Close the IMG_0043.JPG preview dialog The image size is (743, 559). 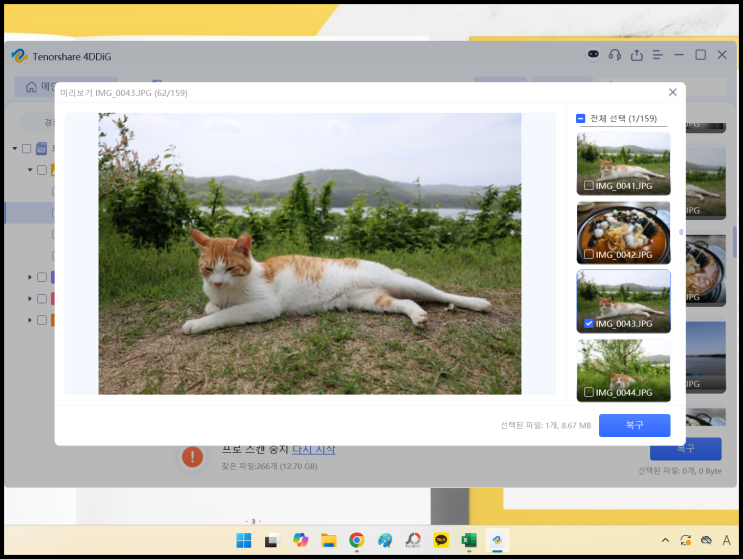[672, 92]
